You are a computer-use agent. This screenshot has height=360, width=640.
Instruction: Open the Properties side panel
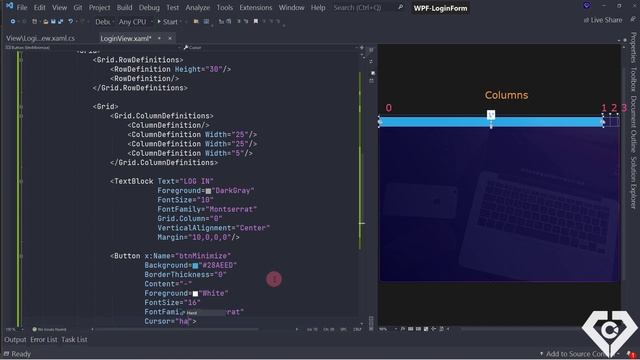coord(633,47)
